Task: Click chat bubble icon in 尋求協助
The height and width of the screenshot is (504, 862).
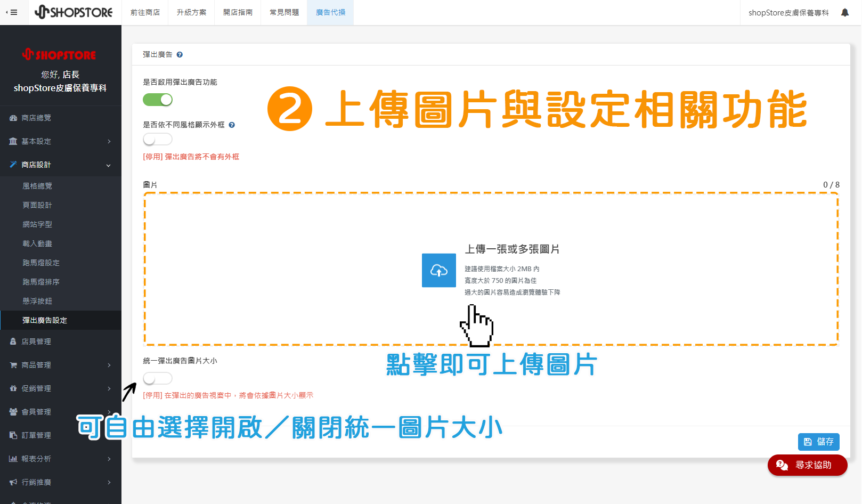Action: 782,465
